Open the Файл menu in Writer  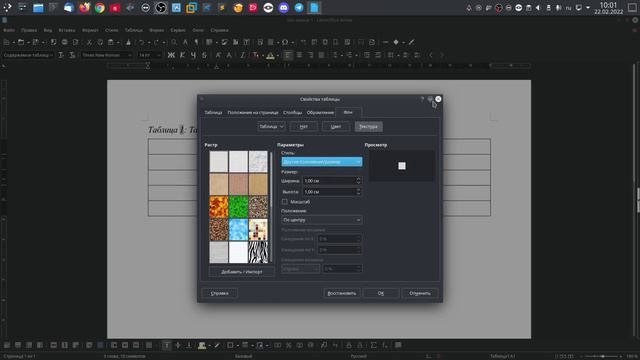tap(9, 30)
